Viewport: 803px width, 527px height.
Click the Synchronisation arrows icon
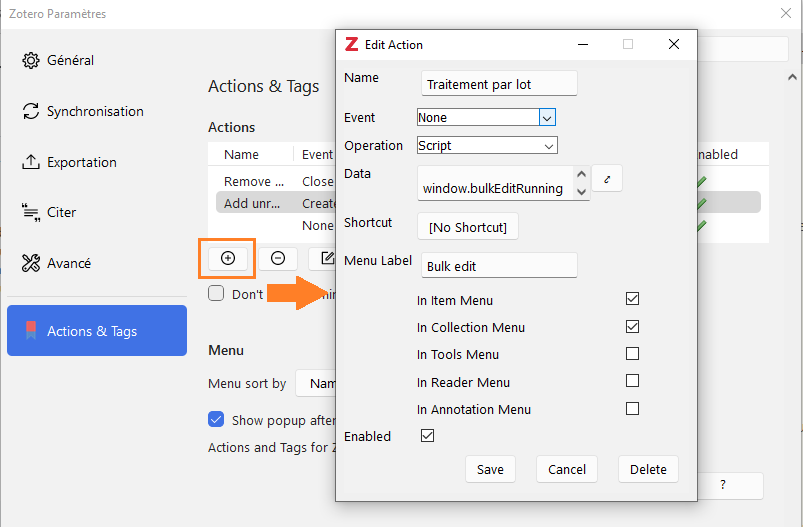coord(31,111)
